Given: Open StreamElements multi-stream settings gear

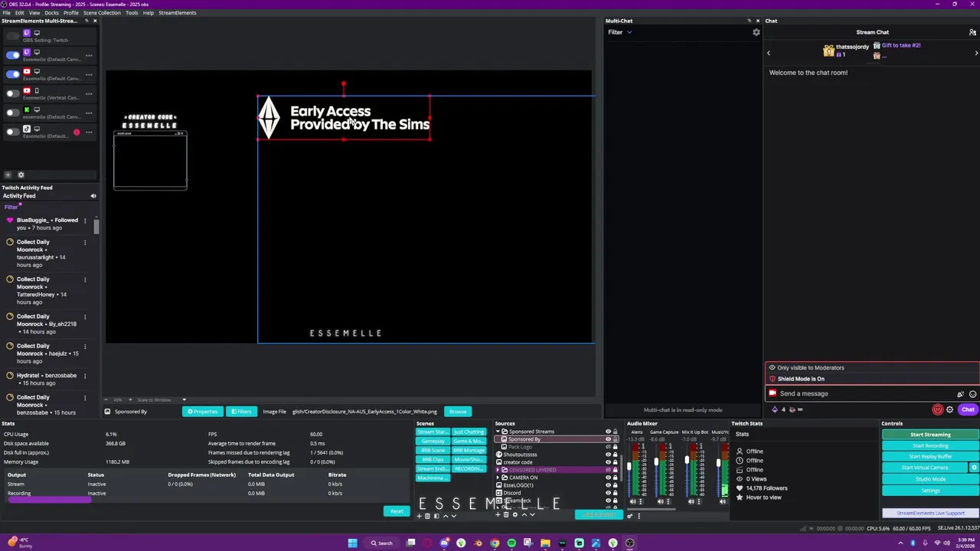Looking at the screenshot, I should [21, 174].
